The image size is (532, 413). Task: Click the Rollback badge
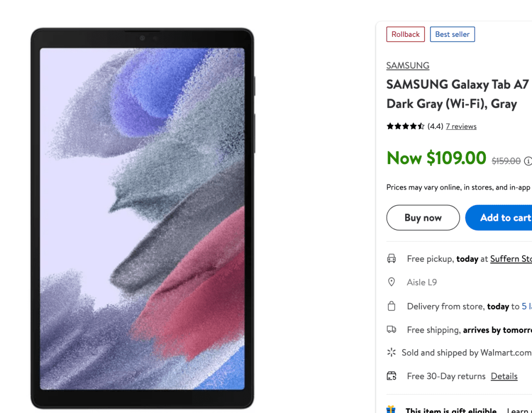[x=405, y=34]
